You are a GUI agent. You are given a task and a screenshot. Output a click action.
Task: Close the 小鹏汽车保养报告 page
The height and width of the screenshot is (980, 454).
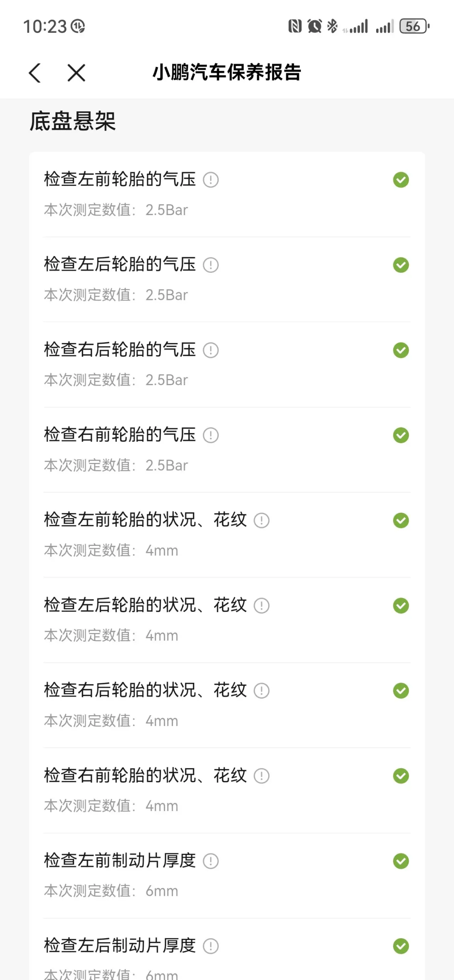point(76,73)
